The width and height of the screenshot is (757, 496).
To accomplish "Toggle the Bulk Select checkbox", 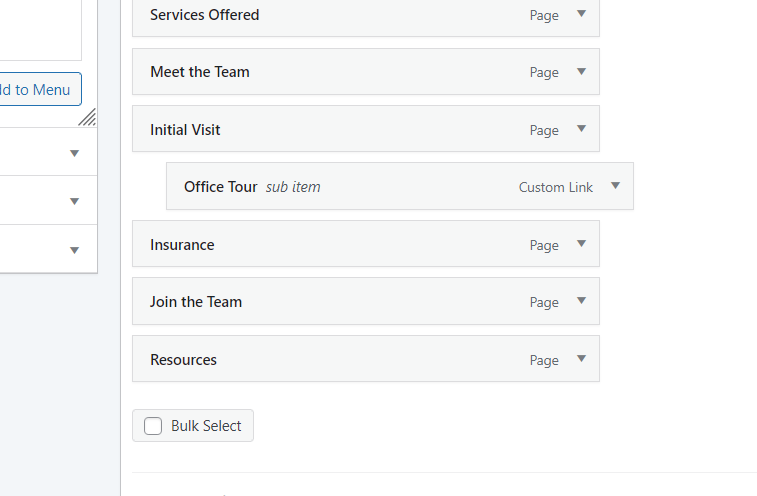I will click(153, 426).
